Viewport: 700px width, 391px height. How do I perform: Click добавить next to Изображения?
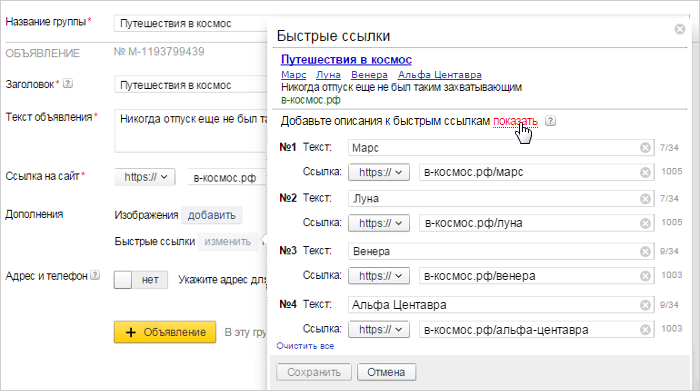pyautogui.click(x=212, y=215)
